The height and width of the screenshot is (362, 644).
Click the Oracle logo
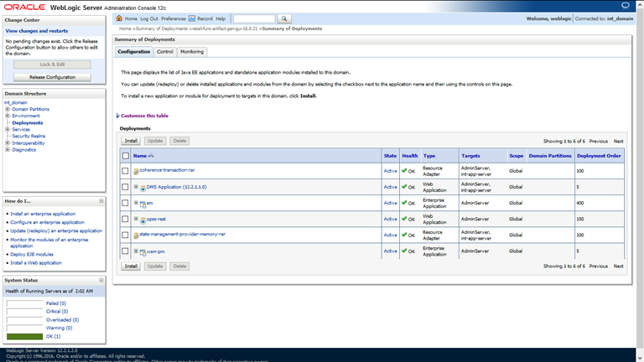tap(24, 7)
